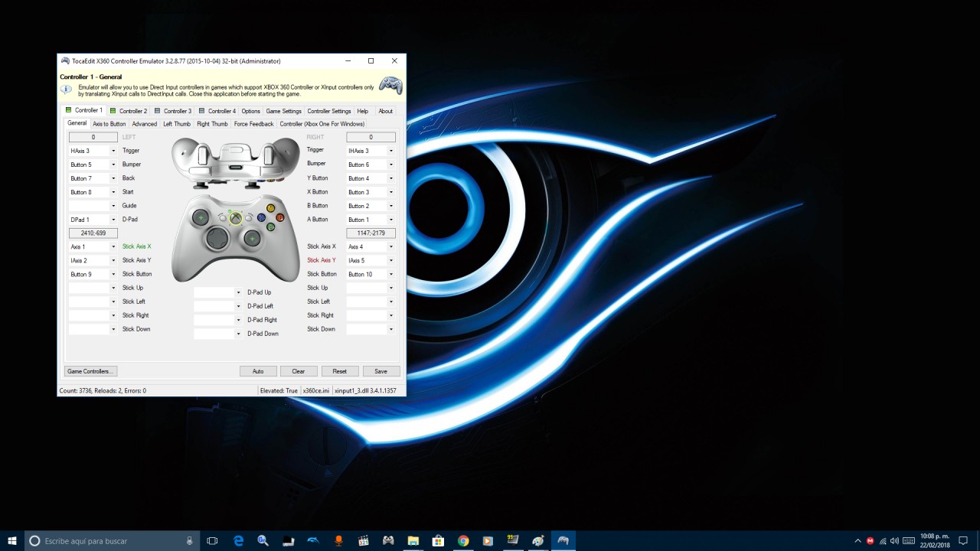Expand the Start Button 8 dropdown
This screenshot has height=551, width=980.
pos(93,192)
